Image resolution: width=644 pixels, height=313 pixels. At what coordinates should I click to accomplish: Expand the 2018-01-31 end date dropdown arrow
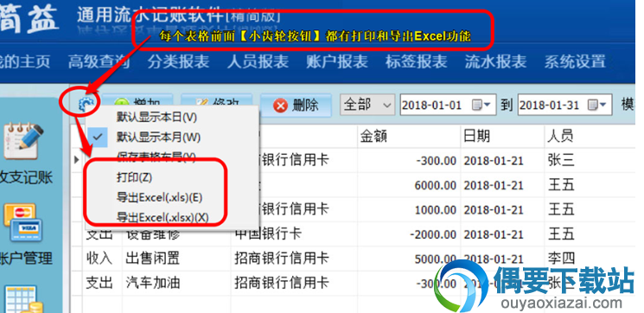coord(603,105)
